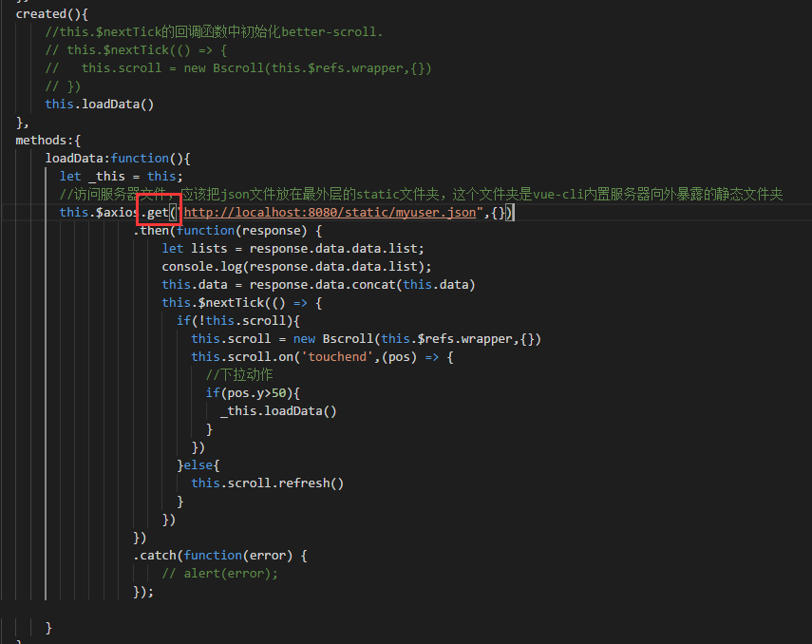Click the active 'this.scroll = new Bscroll' line
The image size is (812, 644).
367,339
